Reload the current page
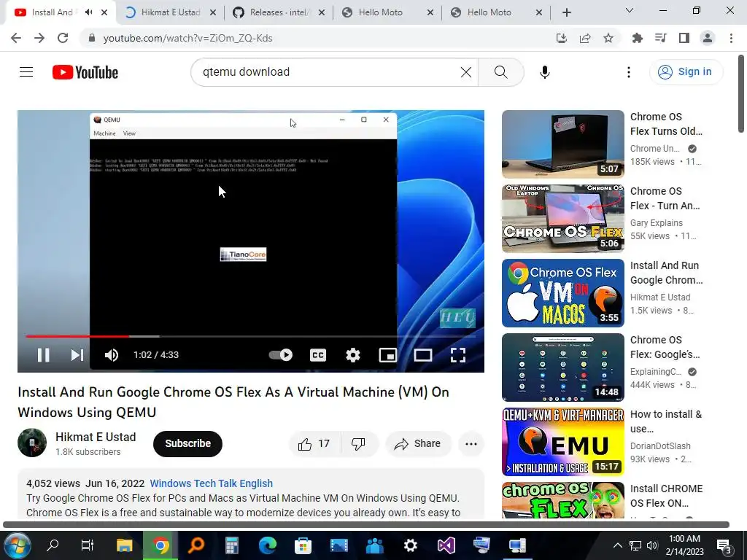The height and width of the screenshot is (560, 747). pos(63,38)
